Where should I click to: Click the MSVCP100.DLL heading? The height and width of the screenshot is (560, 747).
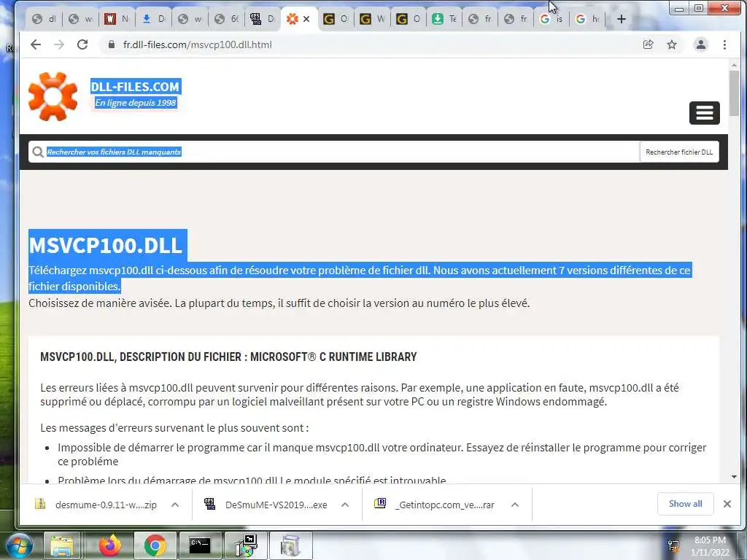point(106,245)
